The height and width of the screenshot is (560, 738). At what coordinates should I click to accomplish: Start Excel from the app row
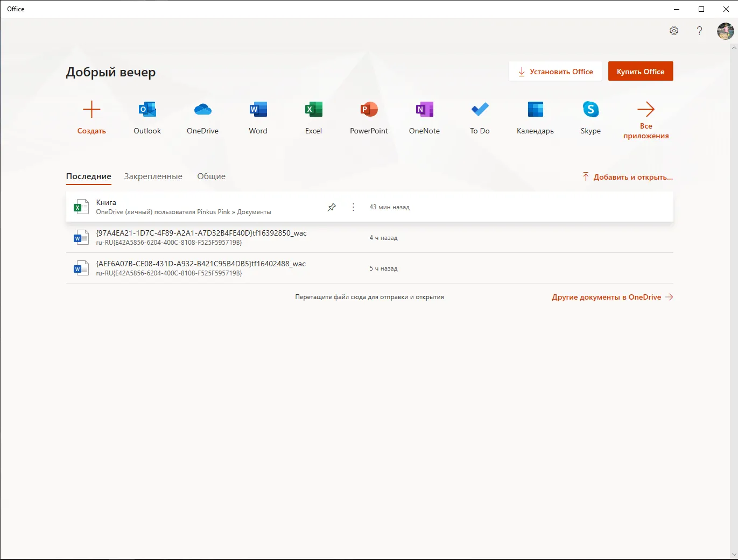(x=313, y=110)
